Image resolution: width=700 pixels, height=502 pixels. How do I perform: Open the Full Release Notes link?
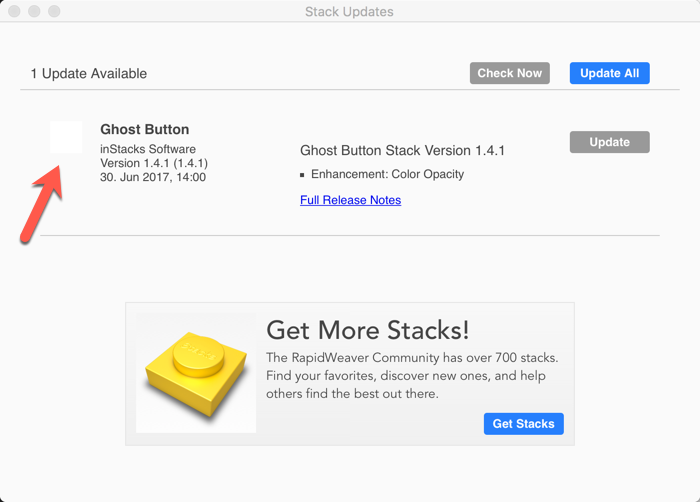(x=350, y=200)
